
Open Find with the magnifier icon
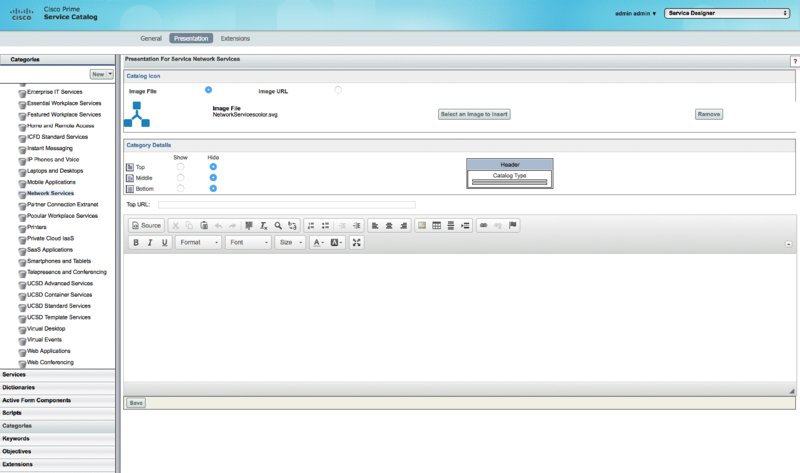278,226
